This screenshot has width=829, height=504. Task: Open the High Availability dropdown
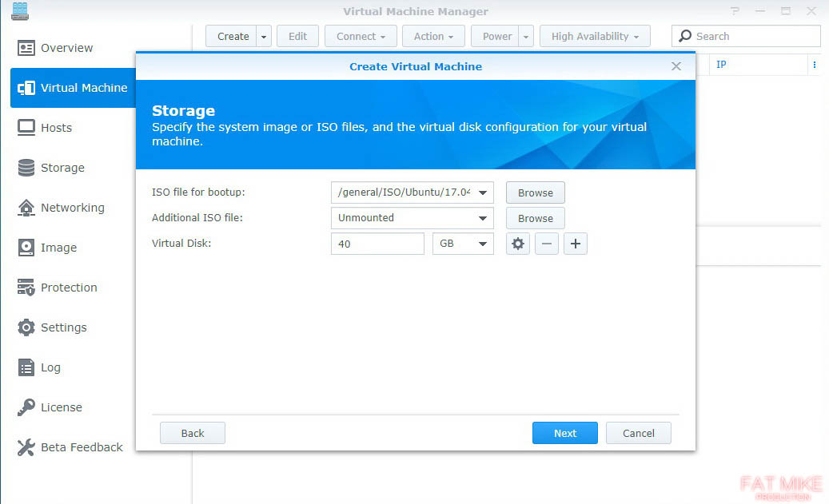(x=595, y=37)
